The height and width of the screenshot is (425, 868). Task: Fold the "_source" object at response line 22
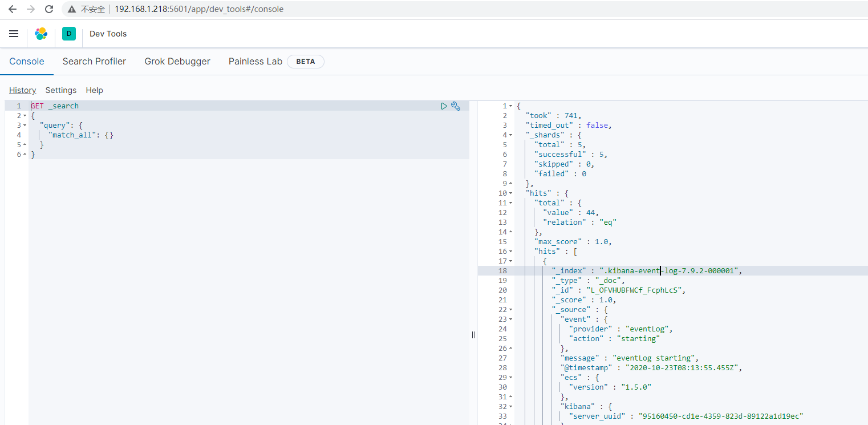[510, 310]
